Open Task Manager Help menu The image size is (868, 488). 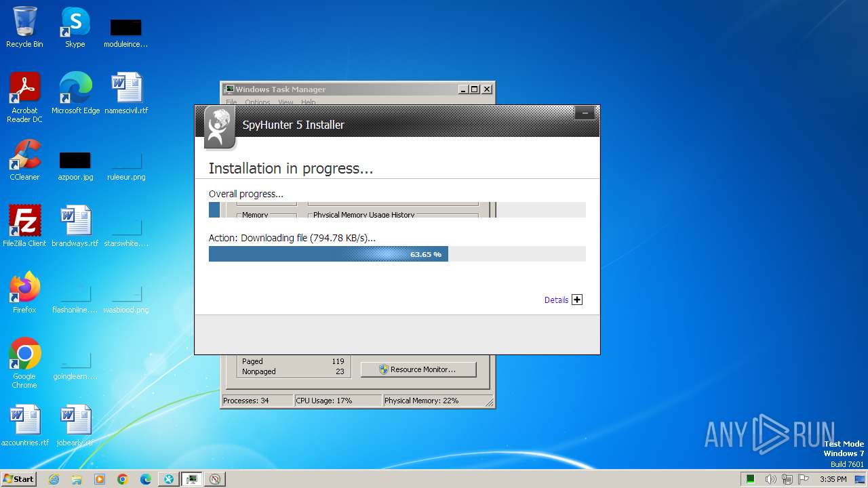click(x=309, y=102)
